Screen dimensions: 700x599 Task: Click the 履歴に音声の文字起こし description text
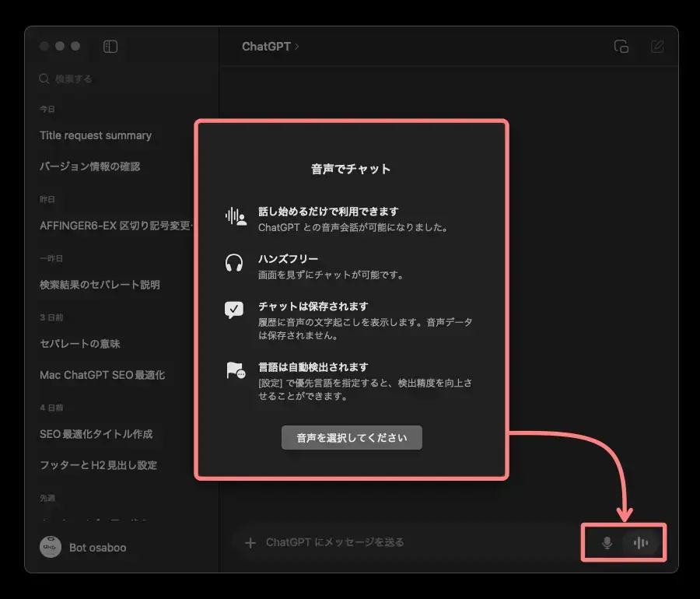(x=366, y=329)
